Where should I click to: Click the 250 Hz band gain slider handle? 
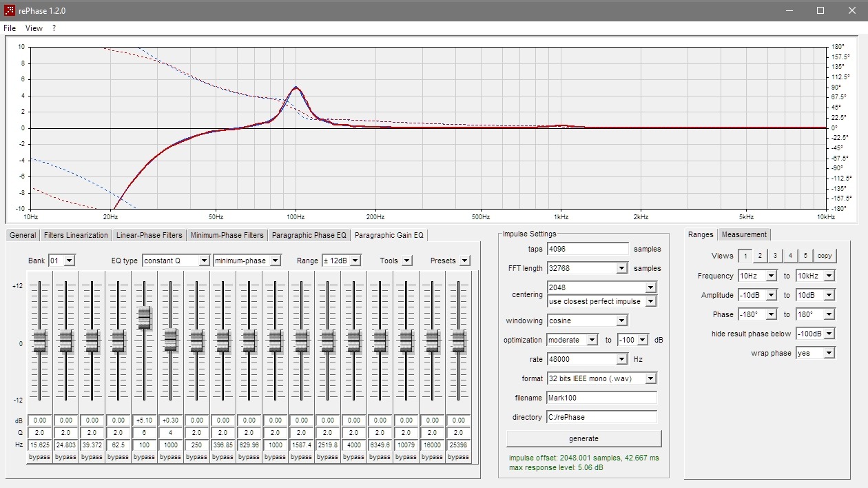(x=196, y=341)
